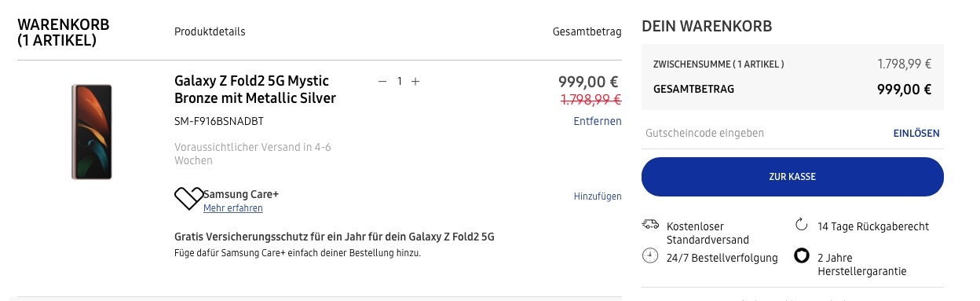Select the Gesamtbetrag 999,00 € summary row
The image size is (980, 301).
[792, 90]
